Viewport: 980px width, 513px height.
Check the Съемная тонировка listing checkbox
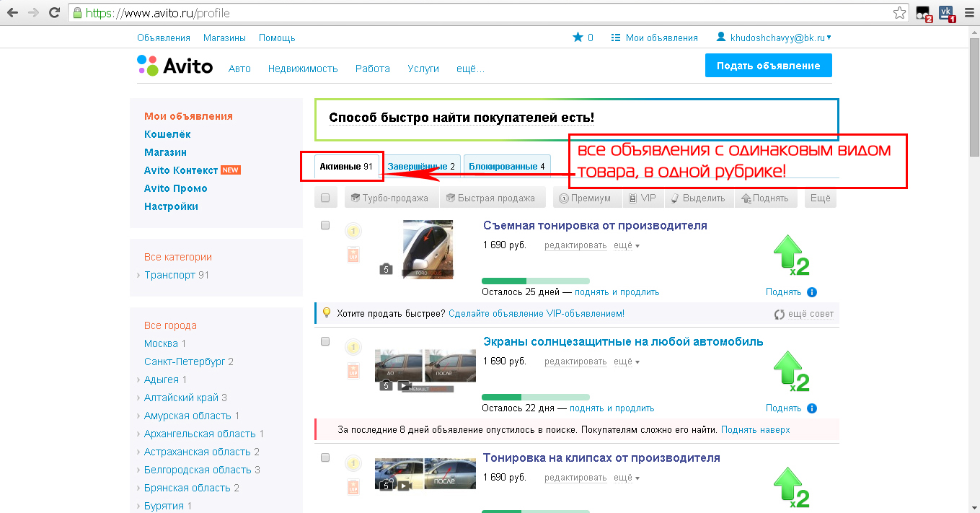(x=325, y=226)
